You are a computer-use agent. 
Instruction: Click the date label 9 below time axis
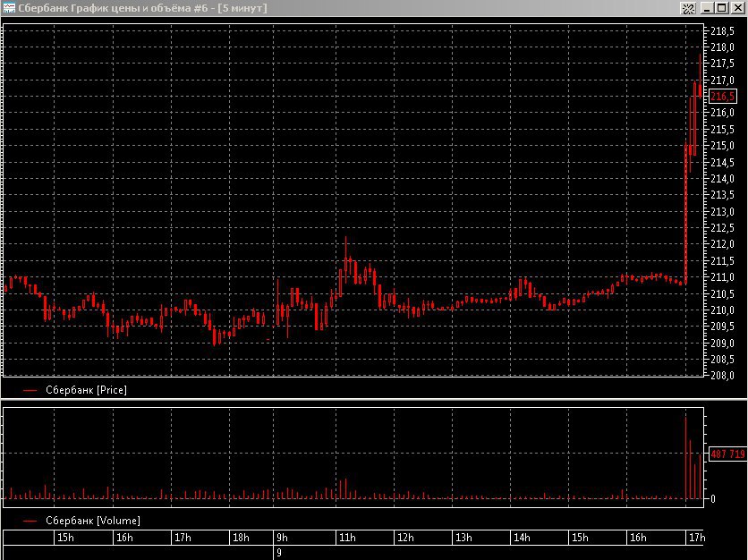click(x=279, y=553)
